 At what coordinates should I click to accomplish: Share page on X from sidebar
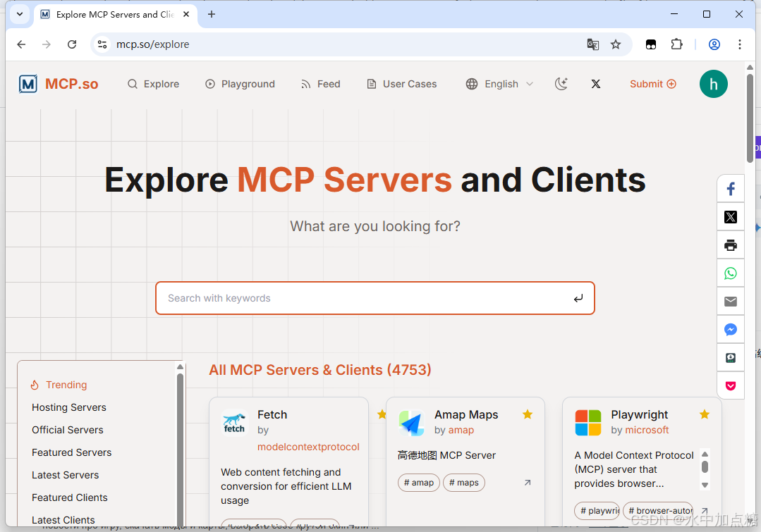[731, 217]
